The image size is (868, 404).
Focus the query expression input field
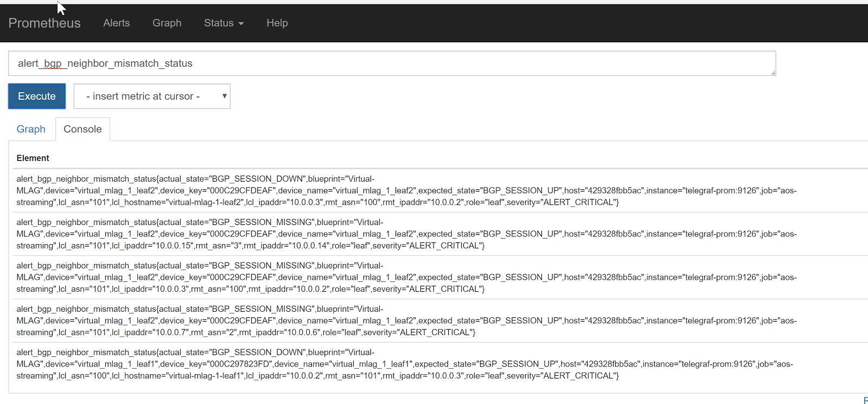392,63
